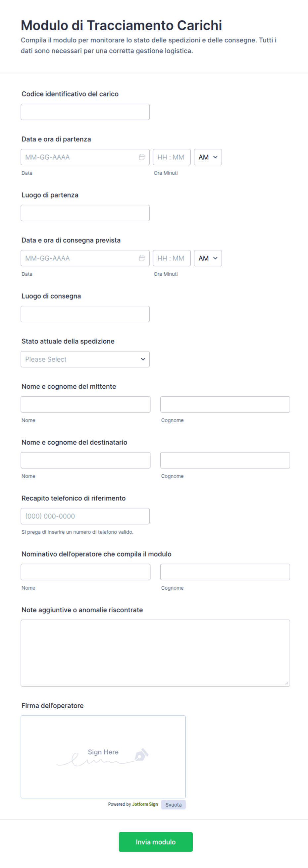Focus the recipient's 'Cognome' field

pyautogui.click(x=225, y=460)
